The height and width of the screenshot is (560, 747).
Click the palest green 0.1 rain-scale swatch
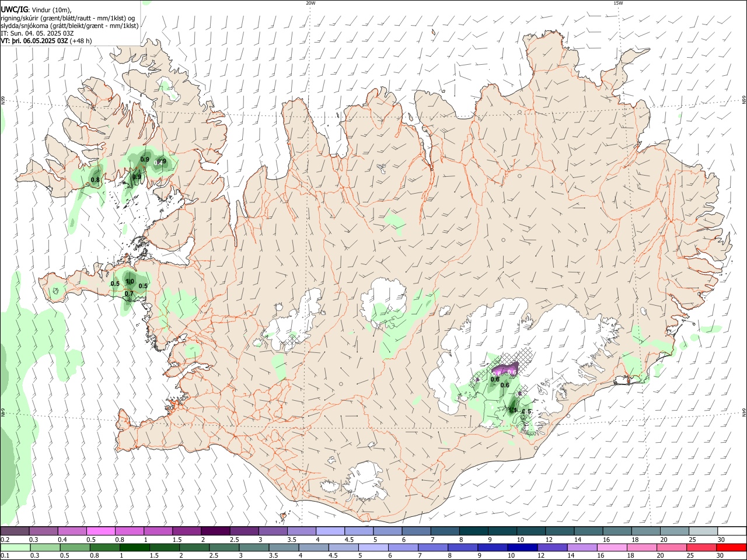(15, 547)
